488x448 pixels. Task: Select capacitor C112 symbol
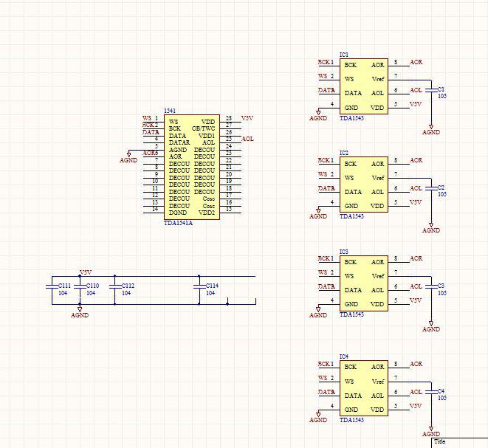115,286
